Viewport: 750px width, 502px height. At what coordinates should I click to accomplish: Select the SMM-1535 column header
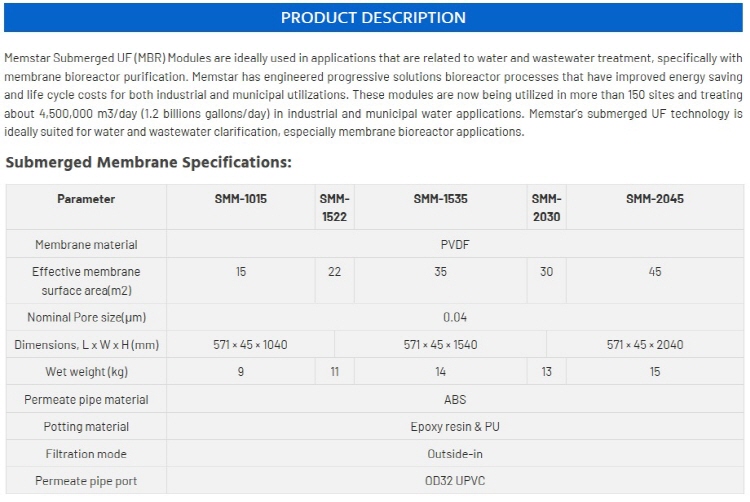click(440, 199)
